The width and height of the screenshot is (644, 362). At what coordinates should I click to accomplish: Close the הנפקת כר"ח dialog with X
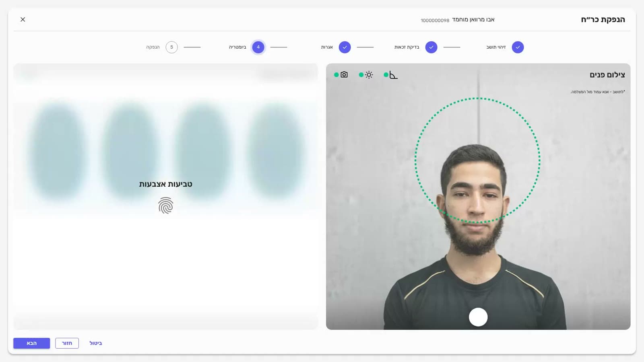23,19
